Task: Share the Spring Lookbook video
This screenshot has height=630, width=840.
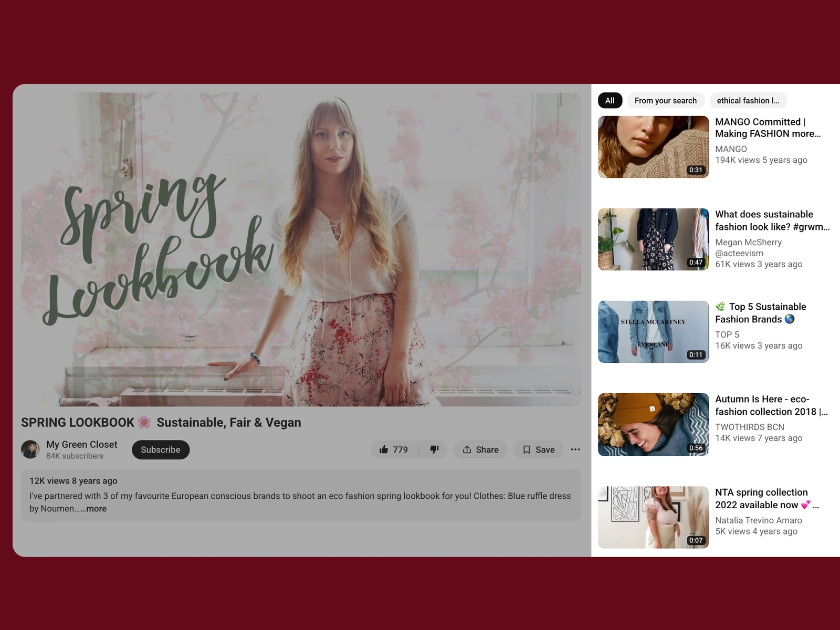Action: pyautogui.click(x=480, y=449)
